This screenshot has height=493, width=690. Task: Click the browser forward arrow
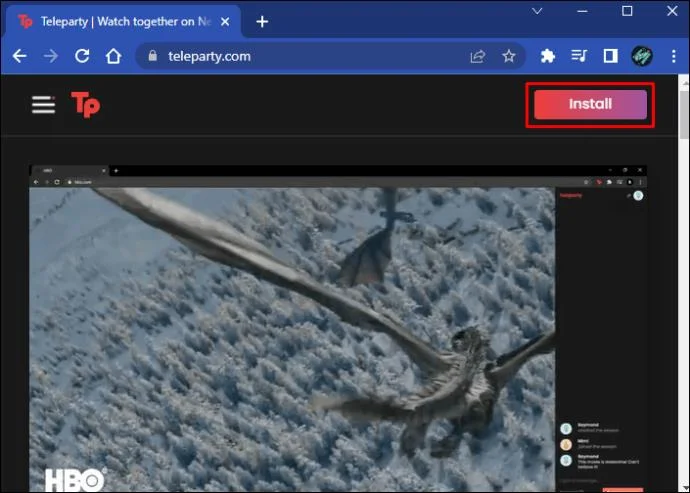(51, 56)
